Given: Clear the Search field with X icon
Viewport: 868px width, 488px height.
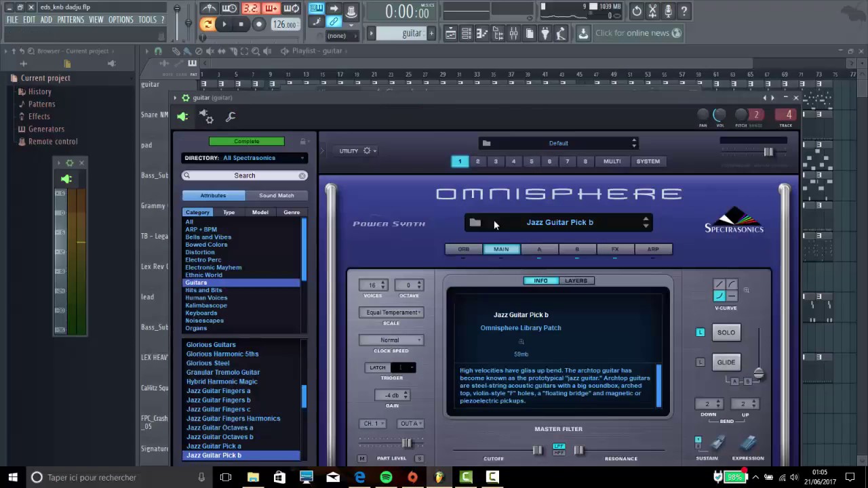Looking at the screenshot, I should pyautogui.click(x=302, y=176).
